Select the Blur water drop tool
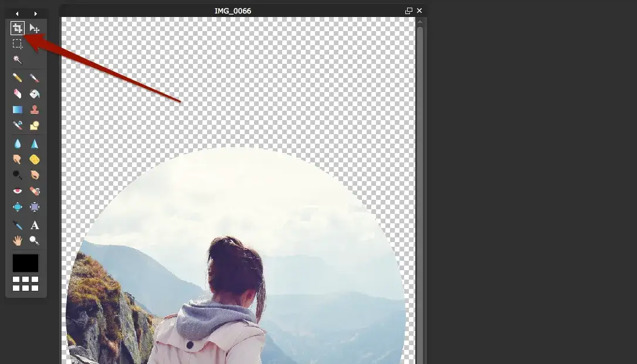This screenshot has width=637, height=364. tap(18, 144)
